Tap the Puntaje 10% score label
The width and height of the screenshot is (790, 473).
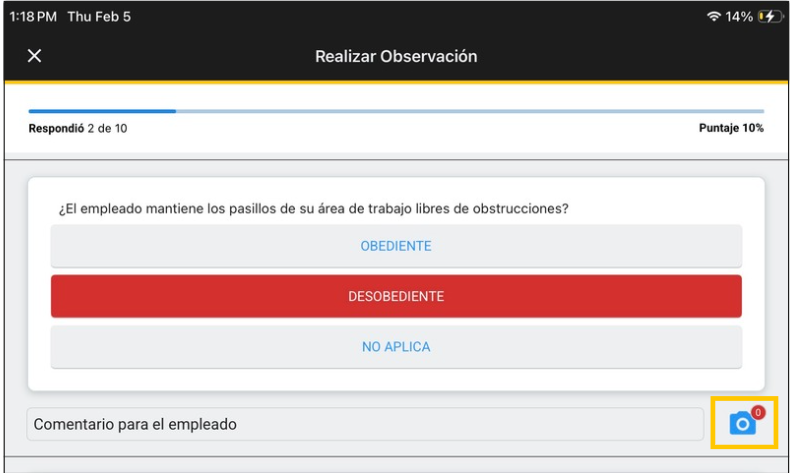click(x=731, y=129)
